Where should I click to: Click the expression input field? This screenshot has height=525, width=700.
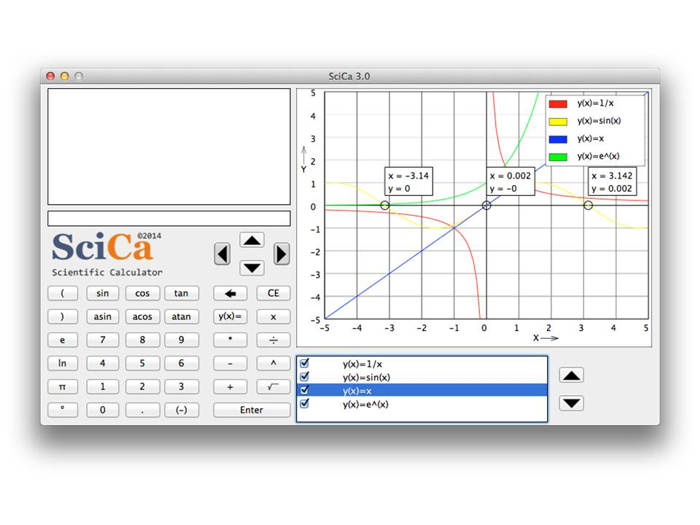click(169, 218)
